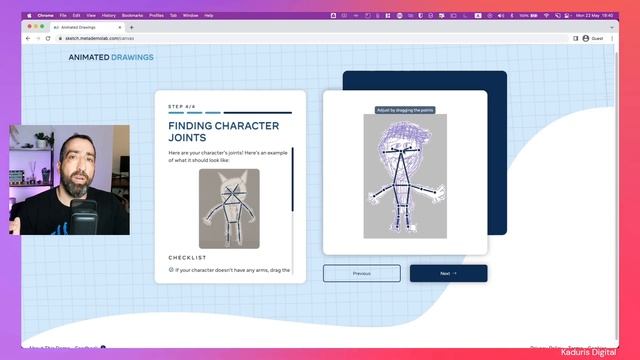Click the site info lock icon in address bar
The image size is (640, 360).
tap(60, 38)
